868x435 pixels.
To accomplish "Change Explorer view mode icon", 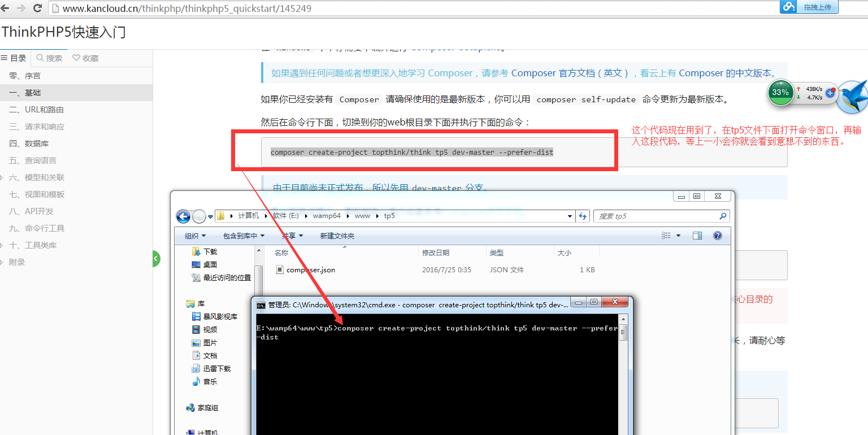I will (x=666, y=236).
